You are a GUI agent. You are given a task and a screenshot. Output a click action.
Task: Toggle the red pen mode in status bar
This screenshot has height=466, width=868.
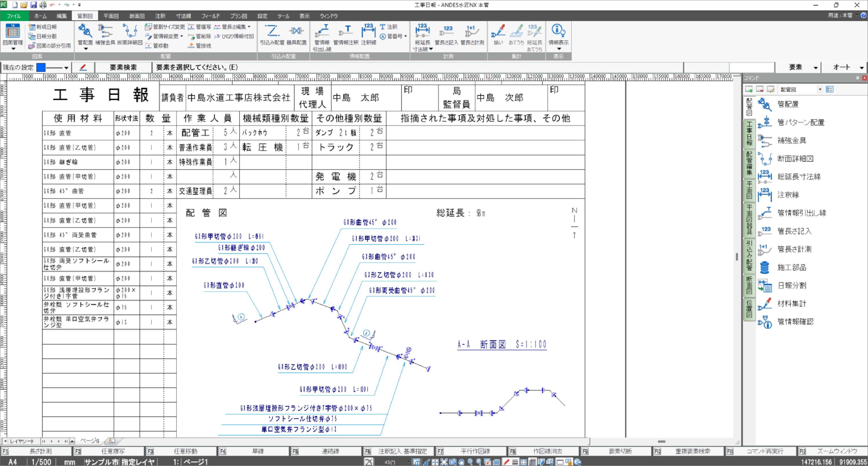[x=506, y=462]
